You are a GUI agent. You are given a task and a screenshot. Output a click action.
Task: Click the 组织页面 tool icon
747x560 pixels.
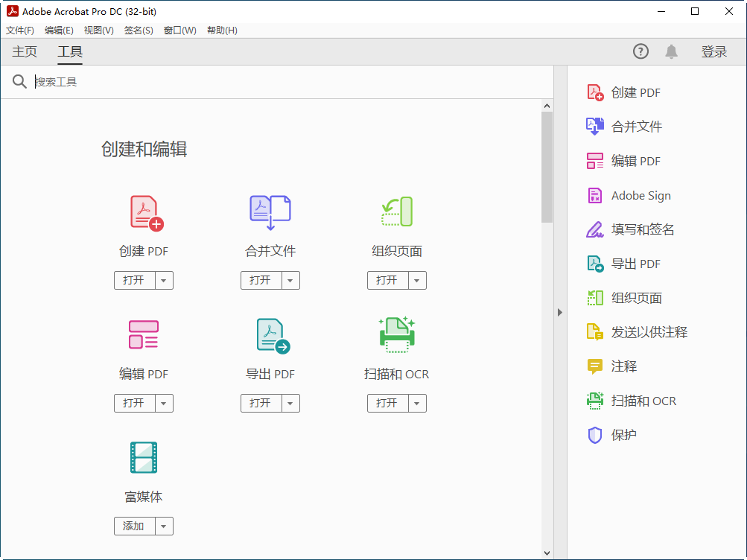pyautogui.click(x=396, y=212)
